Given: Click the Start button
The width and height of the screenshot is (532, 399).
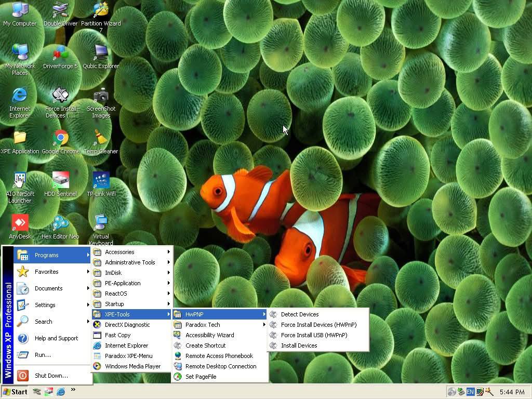Looking at the screenshot, I should pos(15,392).
